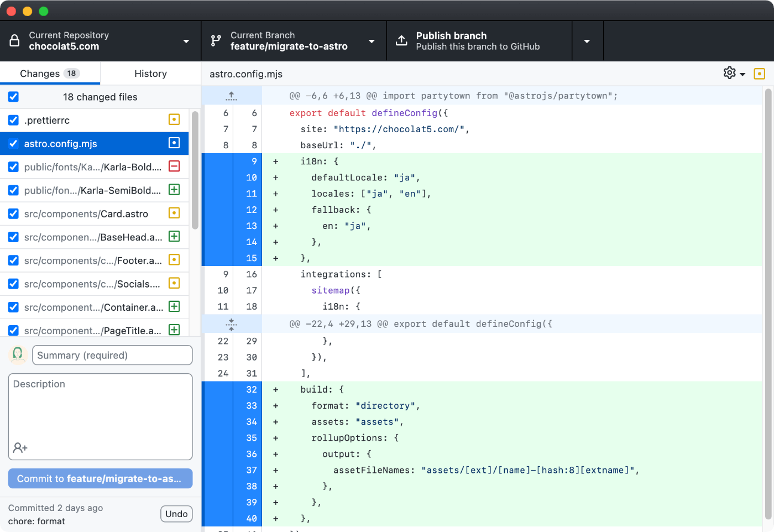
Task: Switch to the History tab
Action: pyautogui.click(x=150, y=73)
